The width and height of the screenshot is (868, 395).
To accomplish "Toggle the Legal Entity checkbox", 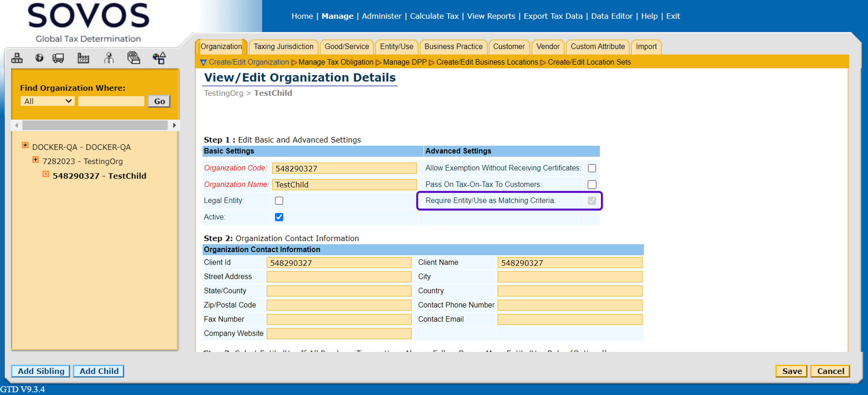I will [279, 201].
